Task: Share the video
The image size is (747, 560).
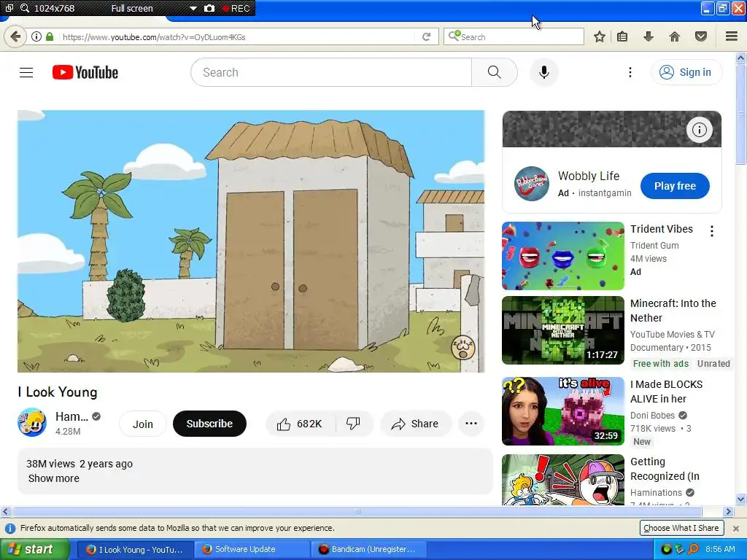Action: click(x=415, y=424)
